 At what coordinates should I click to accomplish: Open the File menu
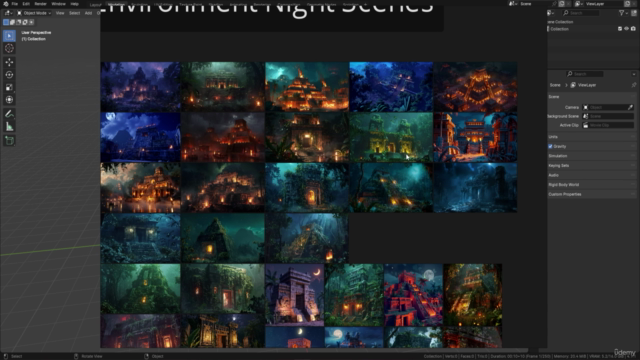click(x=15, y=4)
